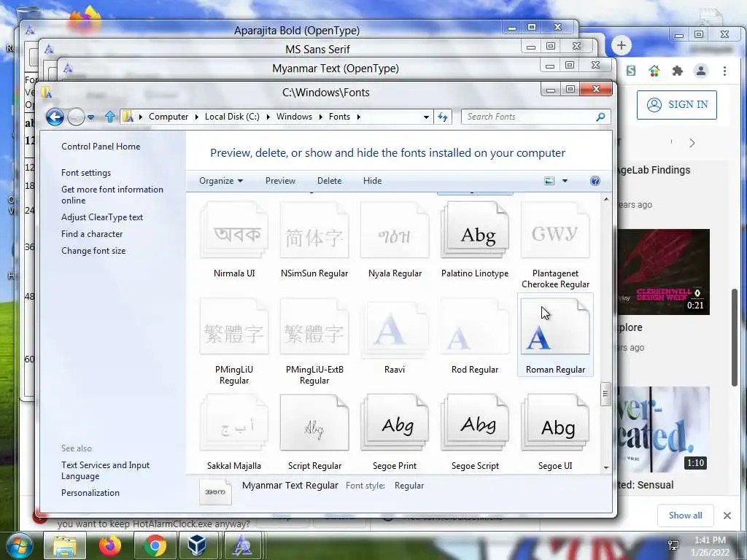This screenshot has width=747, height=560.
Task: Open new tab with plus button in browser
Action: click(622, 46)
